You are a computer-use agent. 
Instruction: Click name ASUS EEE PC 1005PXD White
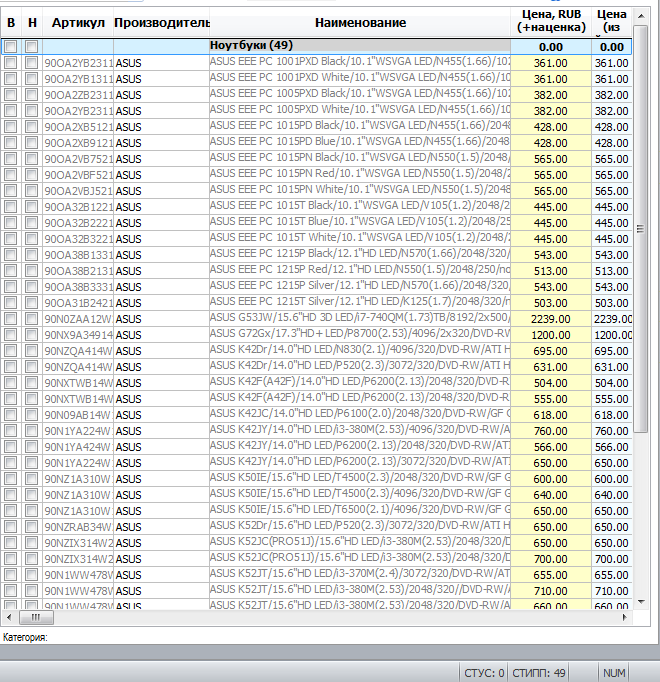pyautogui.click(x=360, y=110)
